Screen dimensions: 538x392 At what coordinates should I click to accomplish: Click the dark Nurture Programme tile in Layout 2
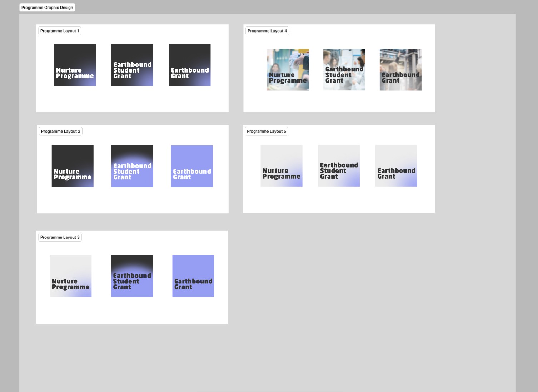point(73,166)
